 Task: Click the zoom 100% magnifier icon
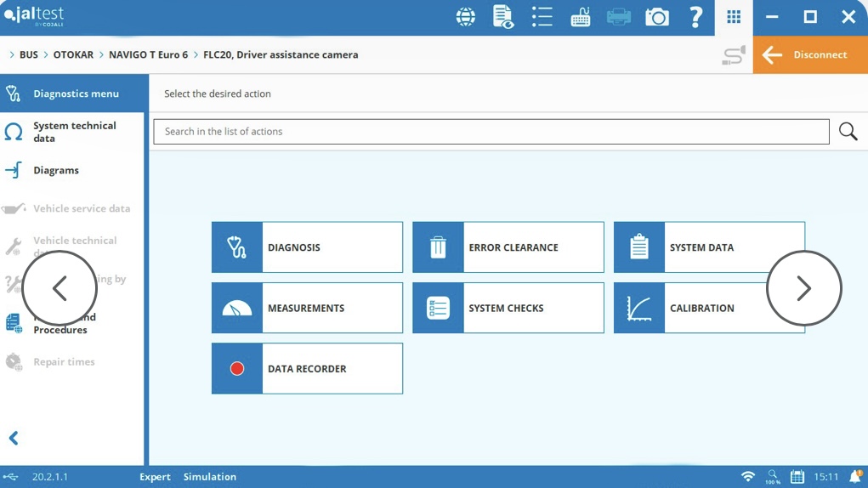click(x=773, y=476)
